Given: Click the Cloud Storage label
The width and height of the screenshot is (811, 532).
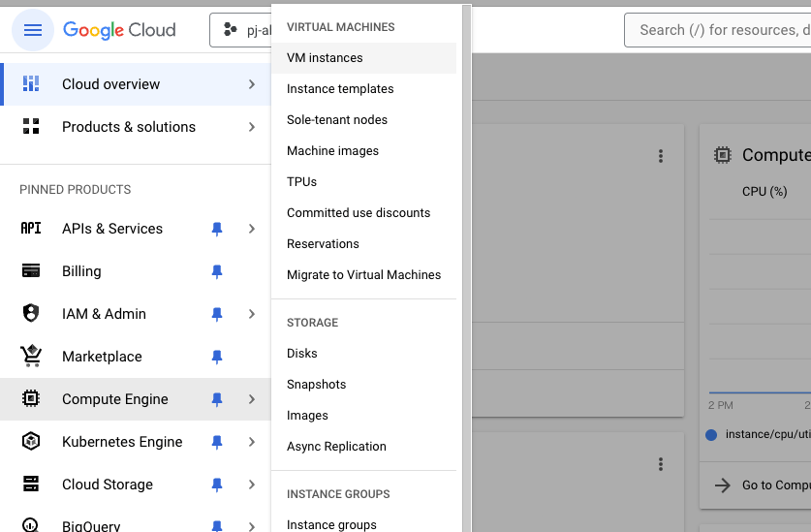Looking at the screenshot, I should (x=108, y=485).
